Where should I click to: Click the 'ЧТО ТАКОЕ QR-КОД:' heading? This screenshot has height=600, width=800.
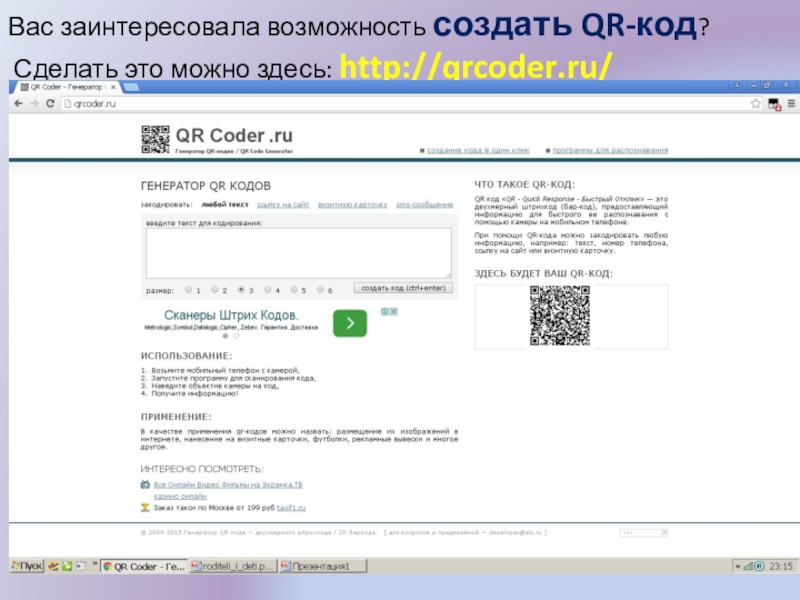click(524, 185)
